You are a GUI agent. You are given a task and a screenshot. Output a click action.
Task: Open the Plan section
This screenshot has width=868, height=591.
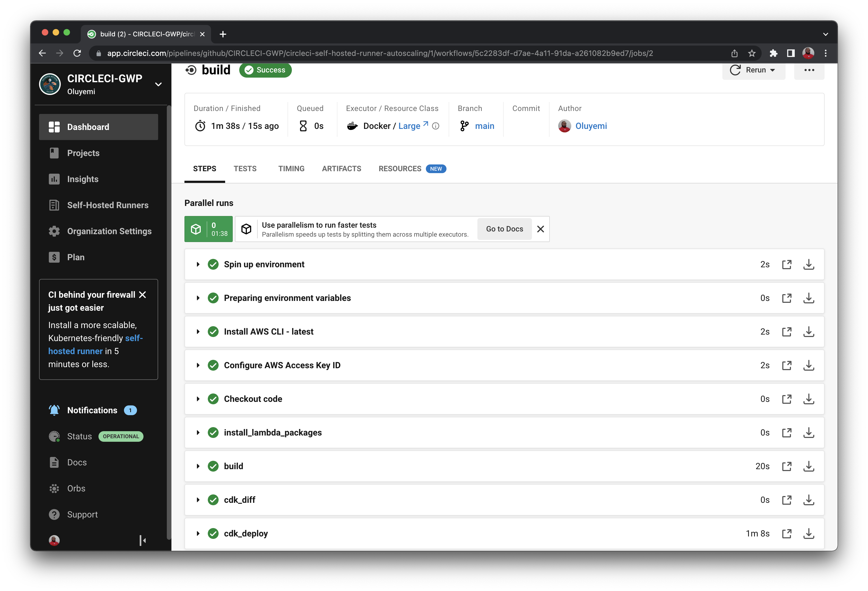click(76, 257)
